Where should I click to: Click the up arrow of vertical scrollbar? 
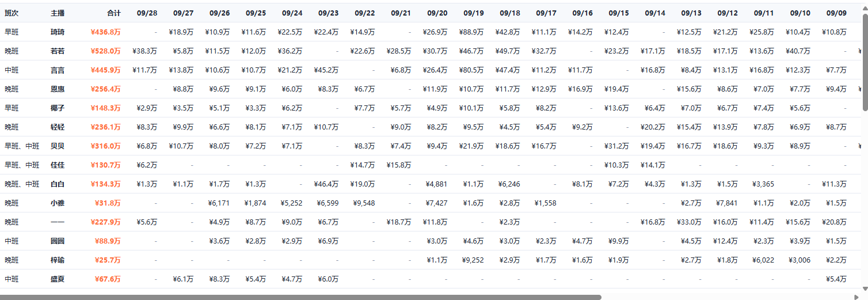[x=865, y=7]
